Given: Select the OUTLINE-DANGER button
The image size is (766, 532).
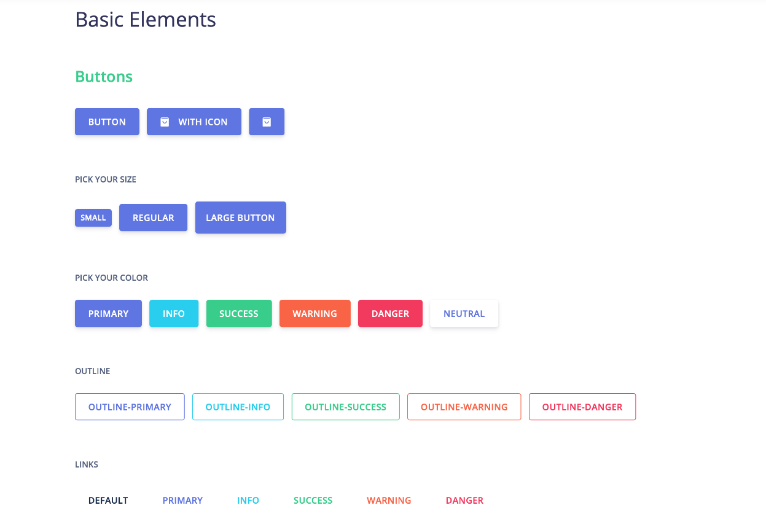Looking at the screenshot, I should pos(582,407).
